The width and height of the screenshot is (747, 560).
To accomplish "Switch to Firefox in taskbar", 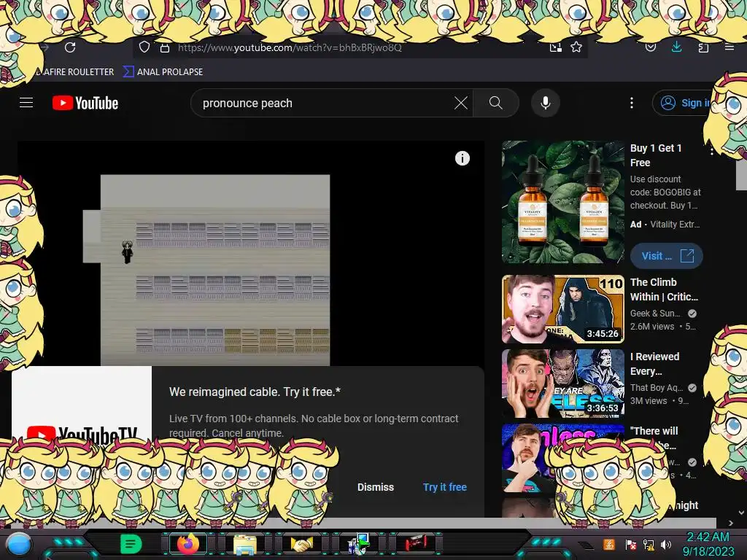I will [x=188, y=544].
